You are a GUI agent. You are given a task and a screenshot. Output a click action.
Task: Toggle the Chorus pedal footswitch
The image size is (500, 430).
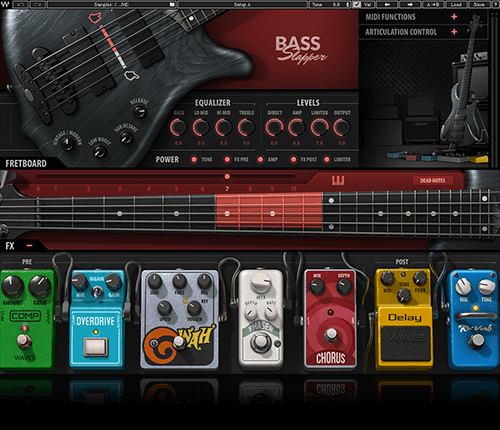point(331,334)
